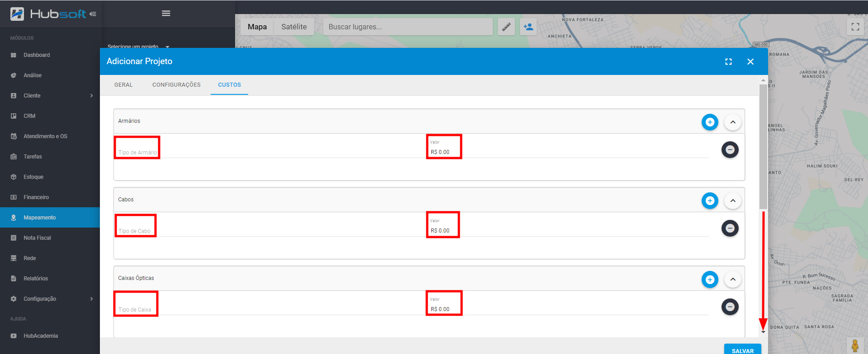
Task: Select the CUSTOS tab
Action: coord(229,85)
